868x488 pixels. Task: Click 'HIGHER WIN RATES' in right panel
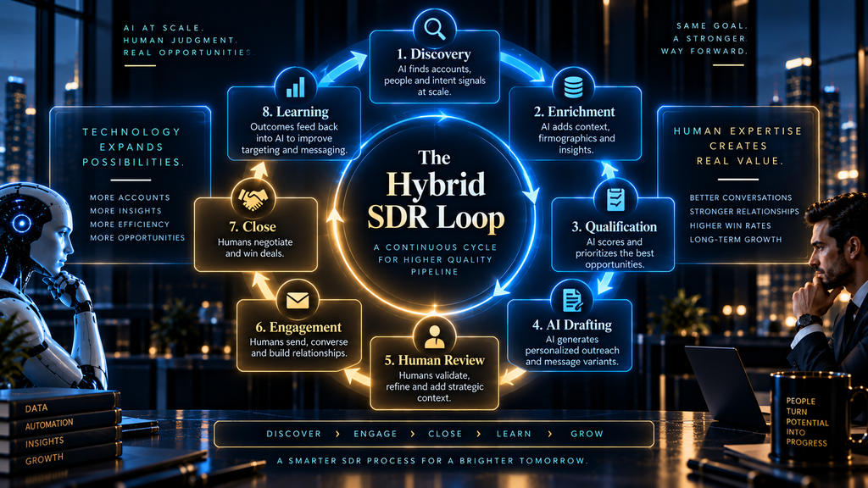730,225
